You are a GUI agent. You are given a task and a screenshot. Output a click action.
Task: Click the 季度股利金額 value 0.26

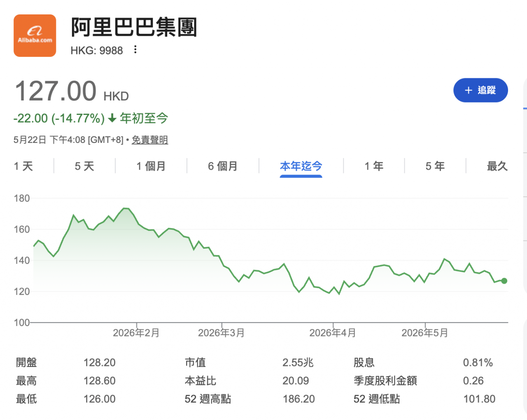[473, 381]
